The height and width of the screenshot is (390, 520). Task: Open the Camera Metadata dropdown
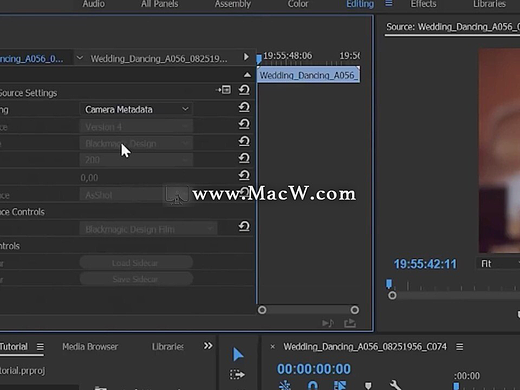pos(136,109)
